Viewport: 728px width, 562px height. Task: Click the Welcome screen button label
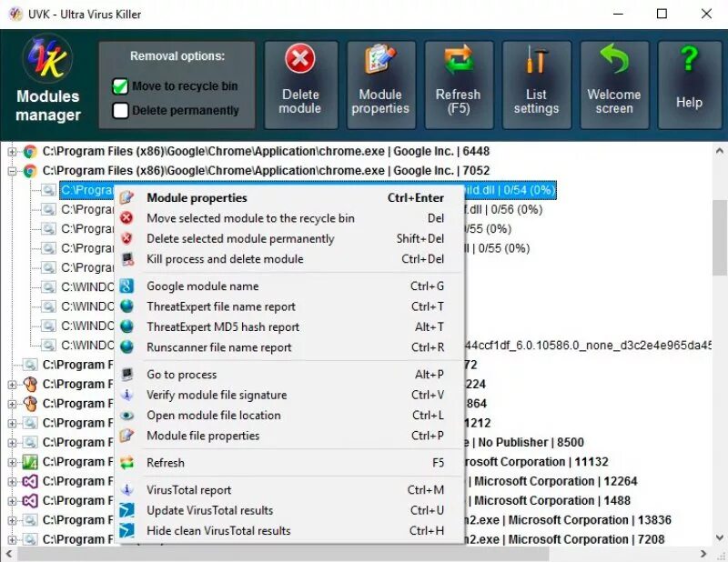[613, 101]
